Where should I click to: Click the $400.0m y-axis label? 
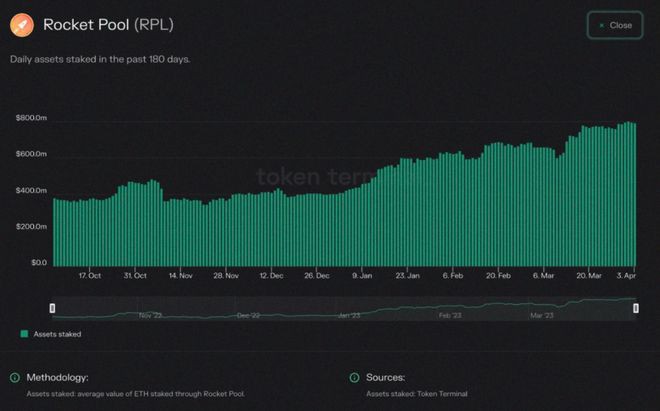pyautogui.click(x=31, y=190)
